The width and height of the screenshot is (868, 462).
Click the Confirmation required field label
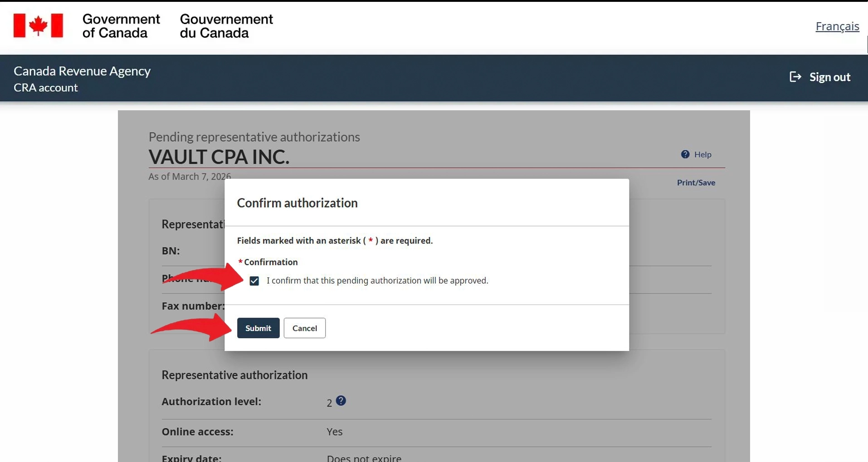[x=270, y=262]
